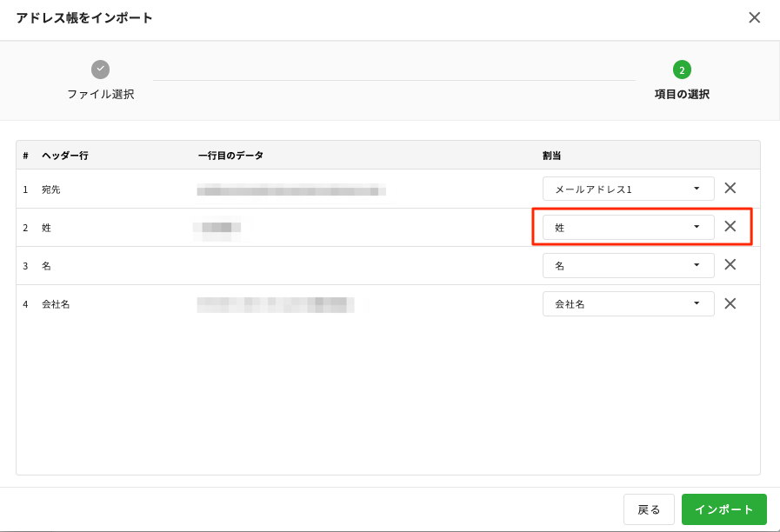Close the アドレス帳をインポート dialog
The image size is (780, 532).
pyautogui.click(x=754, y=18)
